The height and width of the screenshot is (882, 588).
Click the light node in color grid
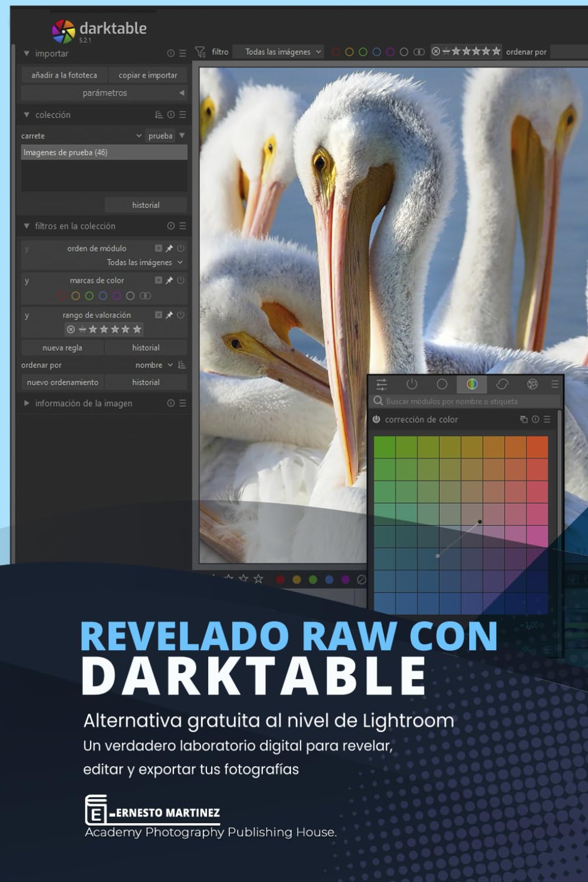(437, 556)
